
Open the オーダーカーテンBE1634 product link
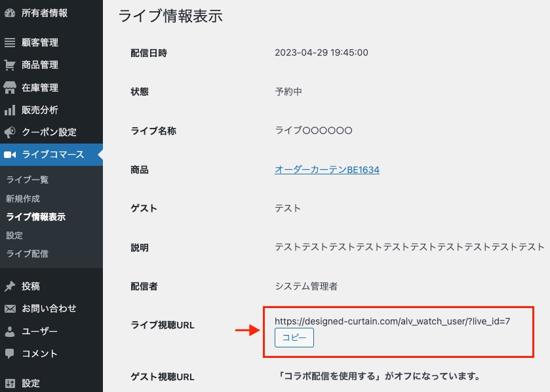[x=326, y=170]
